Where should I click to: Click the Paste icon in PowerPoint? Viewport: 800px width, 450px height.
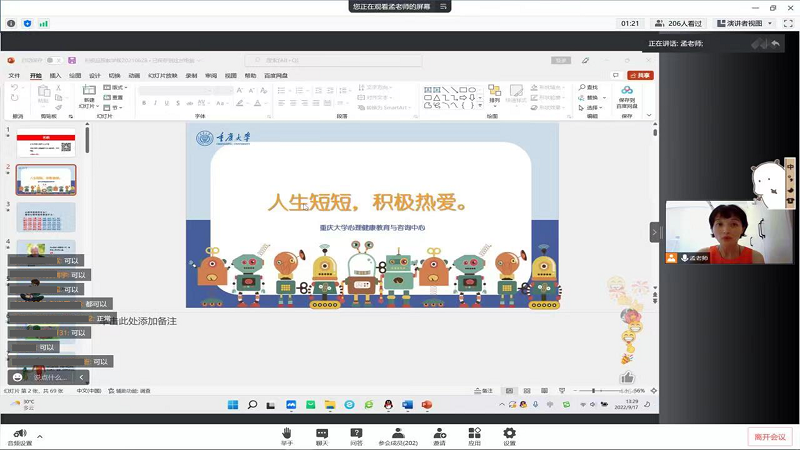(44, 92)
